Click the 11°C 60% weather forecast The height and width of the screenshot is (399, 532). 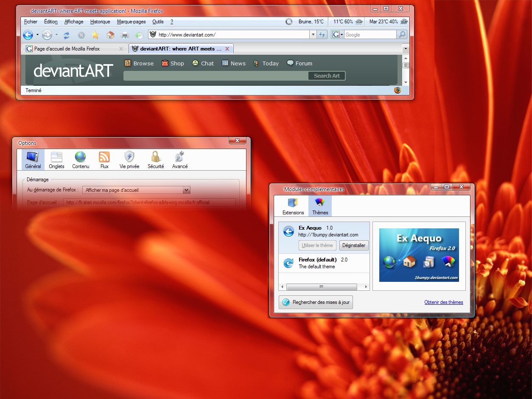[348, 22]
